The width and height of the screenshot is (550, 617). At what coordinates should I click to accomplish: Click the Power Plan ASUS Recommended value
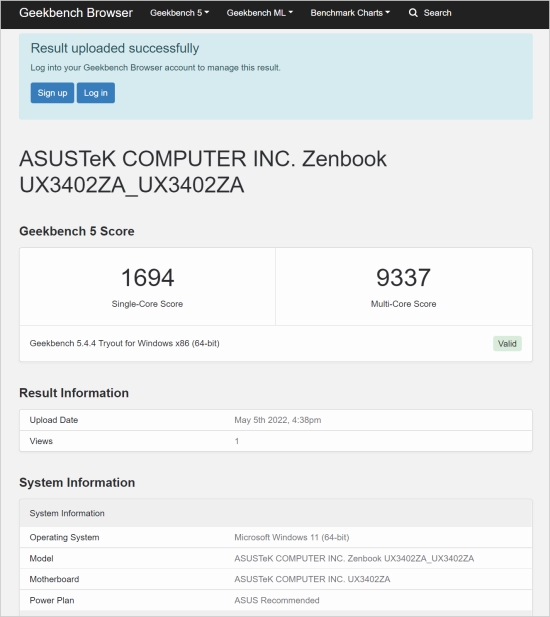click(277, 600)
